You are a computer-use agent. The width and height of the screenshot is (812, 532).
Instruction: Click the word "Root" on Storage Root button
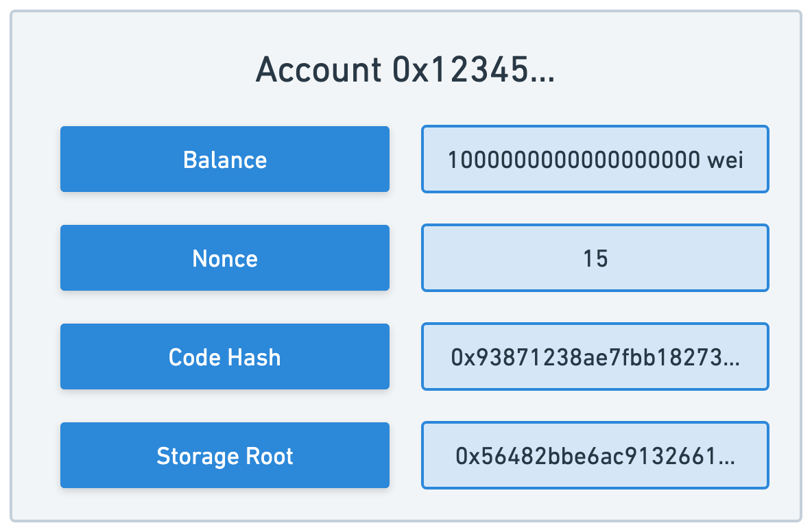(270, 456)
